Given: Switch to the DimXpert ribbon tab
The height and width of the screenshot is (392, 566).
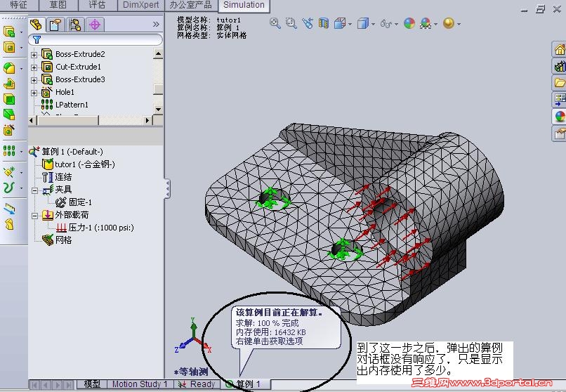Looking at the screenshot, I should coord(140,5).
